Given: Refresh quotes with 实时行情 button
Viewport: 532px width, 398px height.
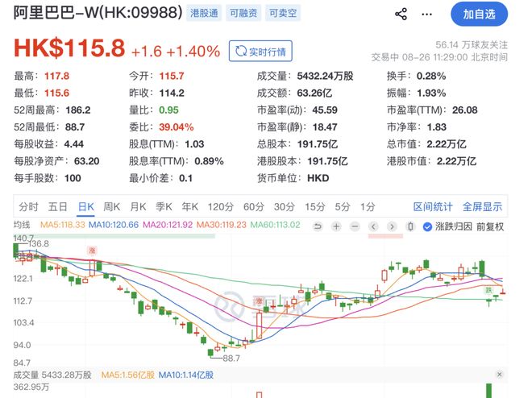Looking at the screenshot, I should tap(260, 52).
